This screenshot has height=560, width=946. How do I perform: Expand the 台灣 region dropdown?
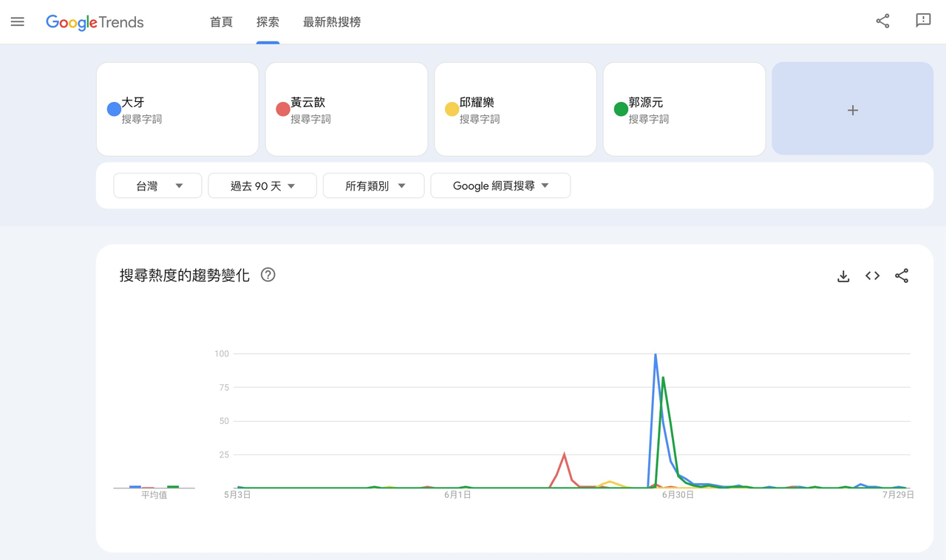[x=157, y=186]
